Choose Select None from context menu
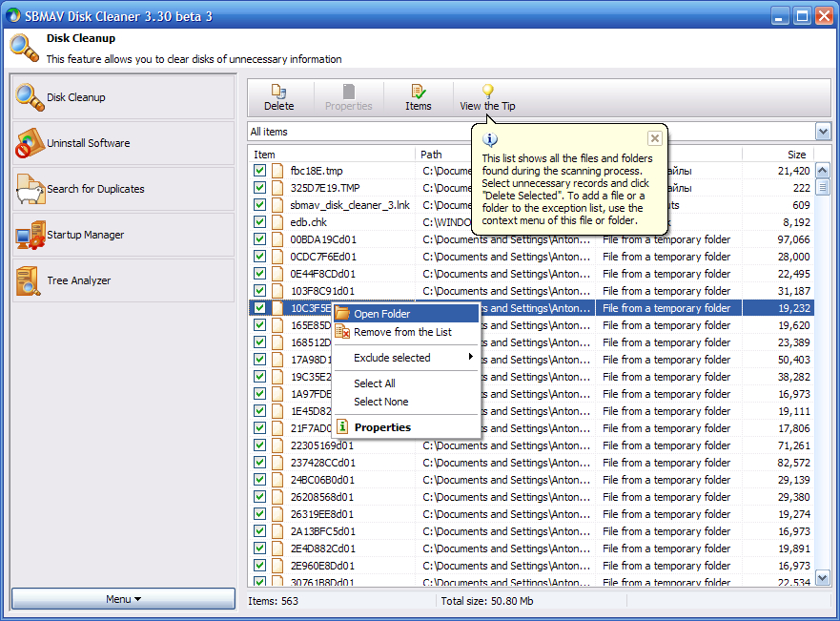This screenshot has height=621, width=840. (x=405, y=402)
